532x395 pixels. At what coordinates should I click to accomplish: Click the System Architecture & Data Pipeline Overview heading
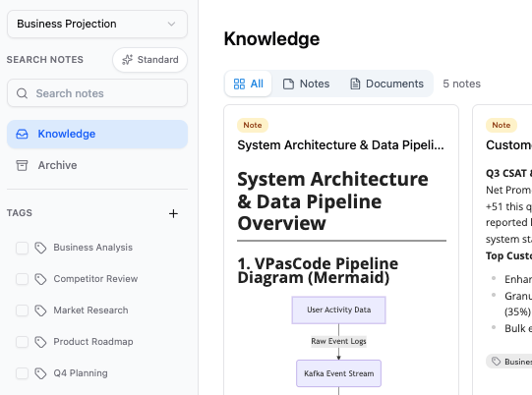(x=332, y=201)
